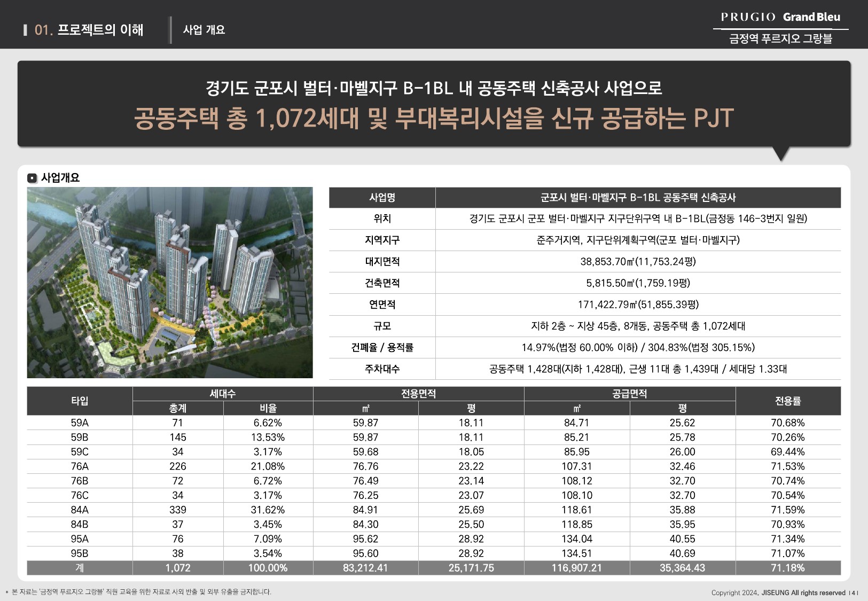Click the aerial rendering image of the apartment complex
This screenshot has height=601, width=868.
coord(170,283)
